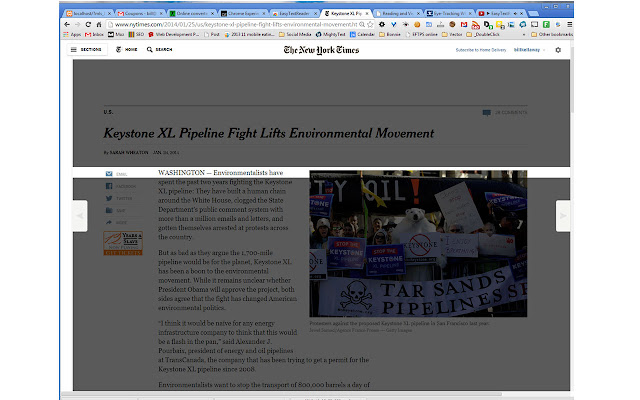This screenshot has height=400, width=640.
Task: Go back with the browser back arrow
Action: pyautogui.click(x=67, y=24)
